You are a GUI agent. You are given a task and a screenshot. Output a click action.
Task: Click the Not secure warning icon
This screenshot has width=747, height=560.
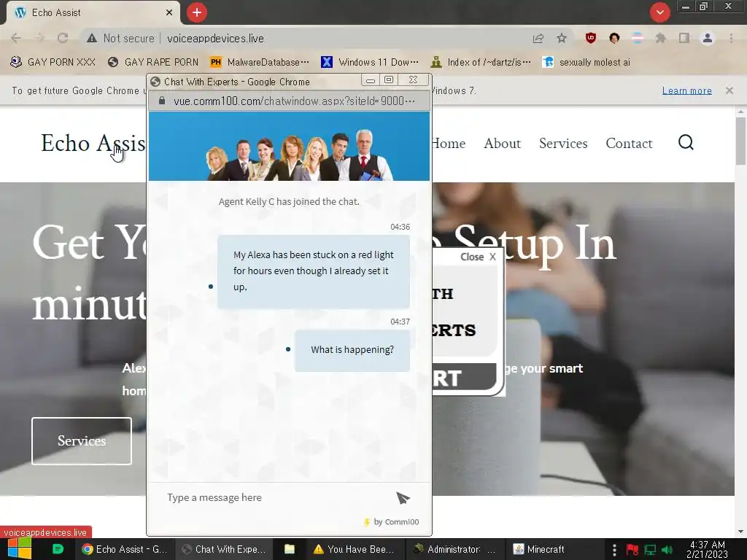click(x=92, y=38)
